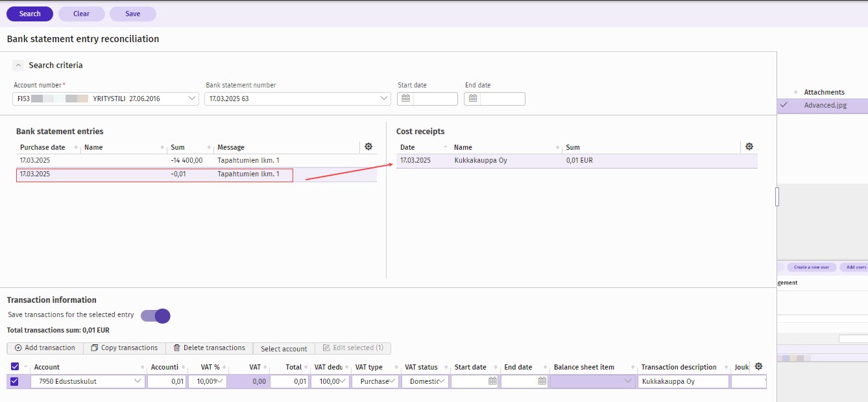This screenshot has height=402, width=868.
Task: Open the 7950 Edustuskulut account dropdown
Action: (x=138, y=381)
